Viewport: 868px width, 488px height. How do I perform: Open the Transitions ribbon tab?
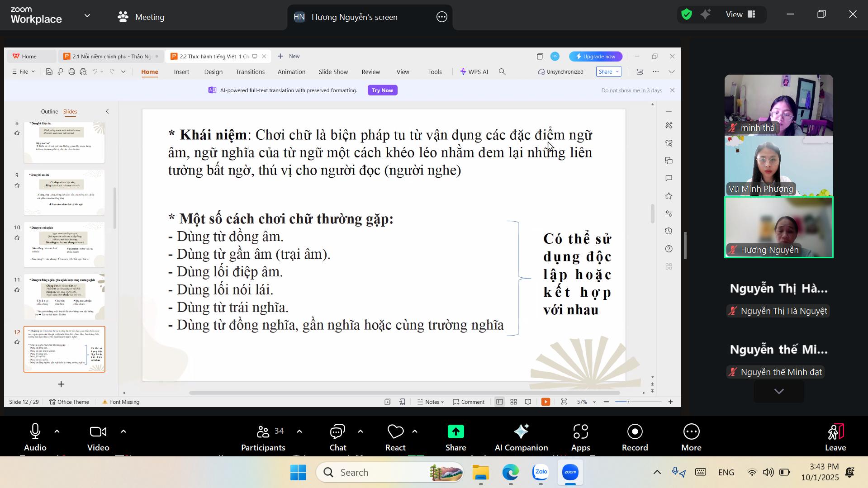[x=250, y=71]
